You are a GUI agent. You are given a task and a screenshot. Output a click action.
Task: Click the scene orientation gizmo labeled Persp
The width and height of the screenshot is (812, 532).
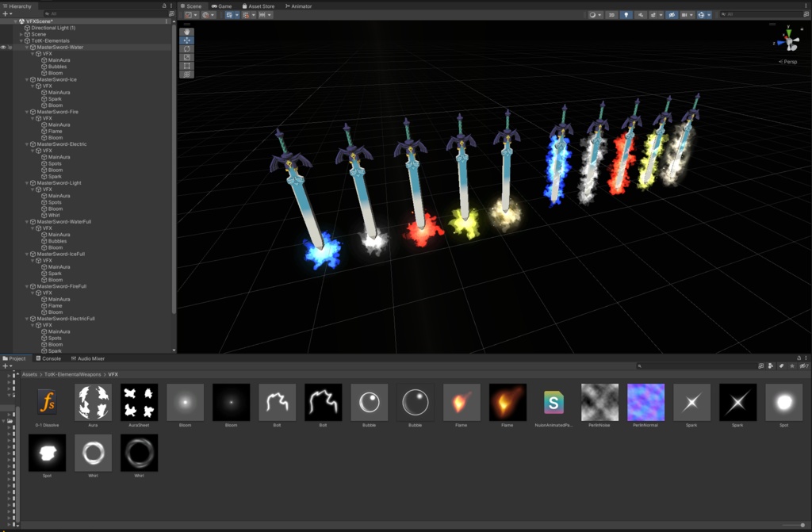pyautogui.click(x=787, y=61)
